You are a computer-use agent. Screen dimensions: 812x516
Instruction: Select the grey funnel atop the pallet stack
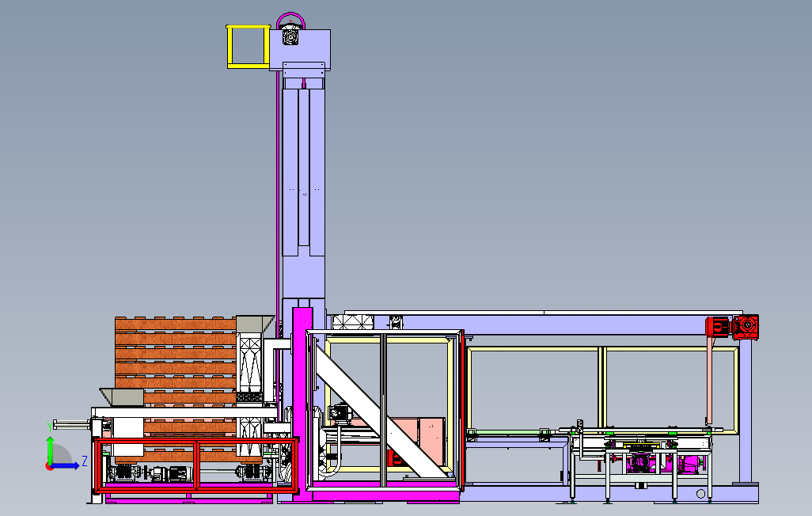[255, 324]
